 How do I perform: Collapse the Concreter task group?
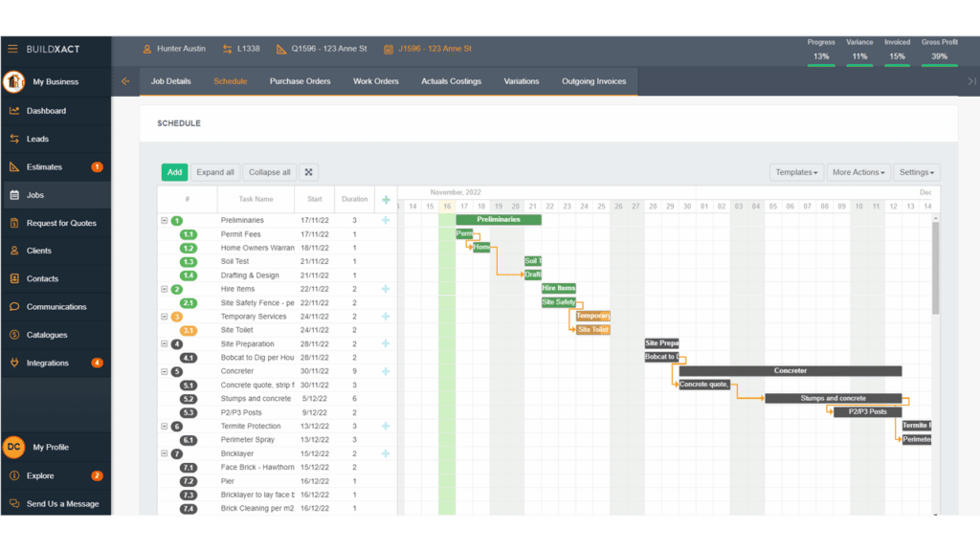[x=166, y=370]
